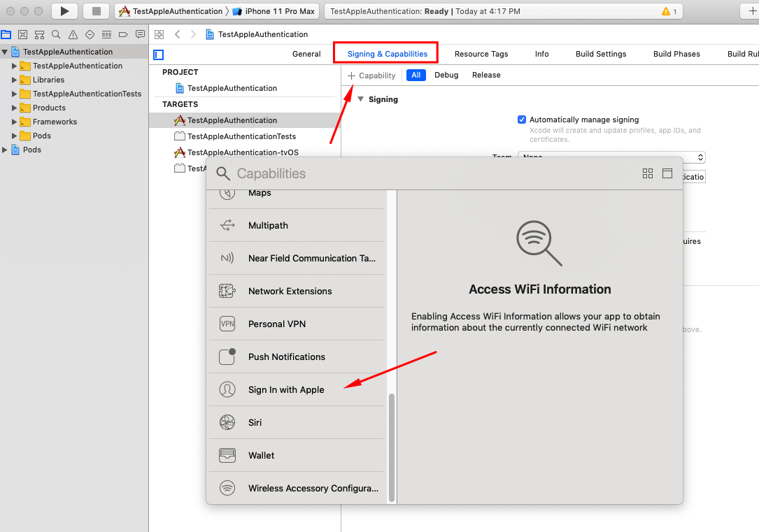Select the All configuration filter
This screenshot has width=759, height=532.
tap(416, 75)
